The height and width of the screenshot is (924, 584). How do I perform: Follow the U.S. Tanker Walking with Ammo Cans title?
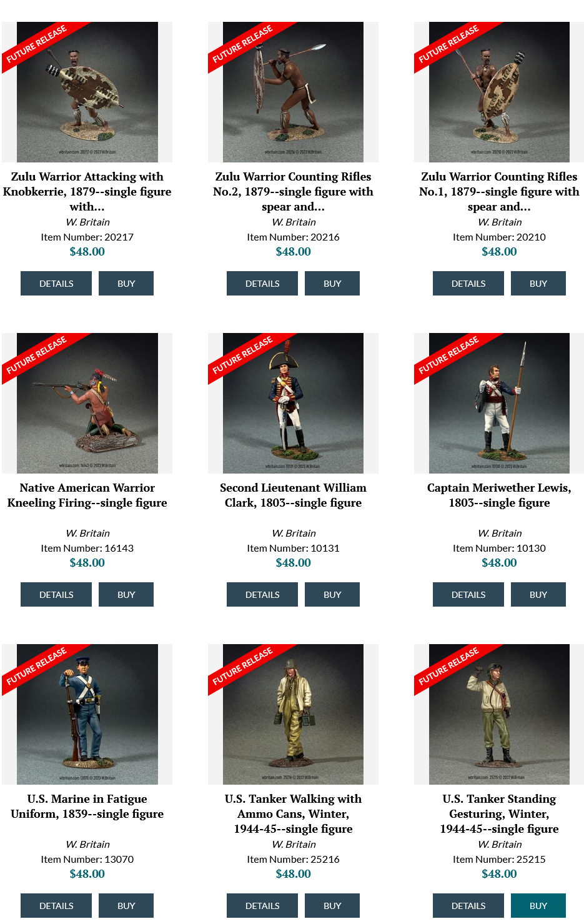click(293, 813)
